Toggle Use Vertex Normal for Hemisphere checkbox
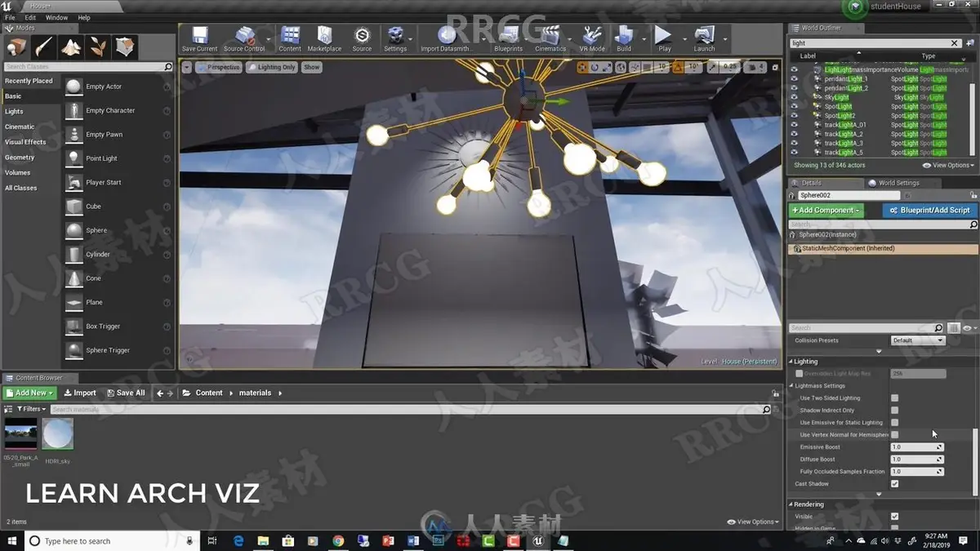Viewport: 980px width, 551px height. 894,435
